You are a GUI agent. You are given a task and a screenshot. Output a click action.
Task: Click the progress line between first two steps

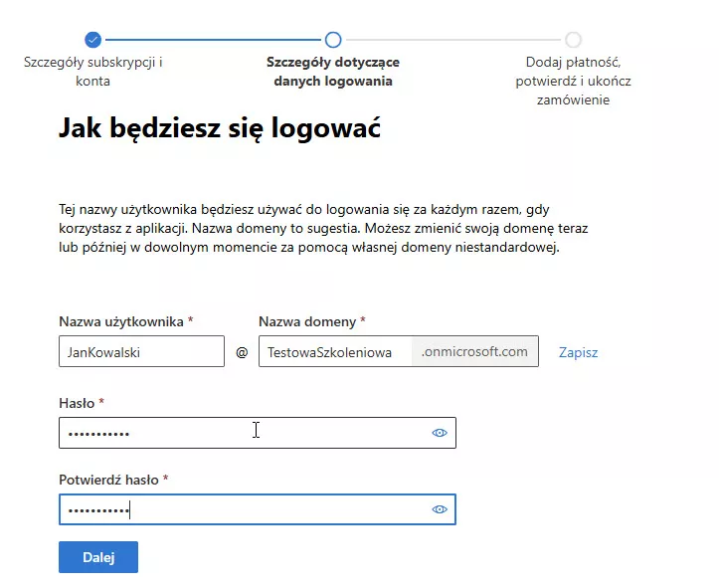point(213,40)
